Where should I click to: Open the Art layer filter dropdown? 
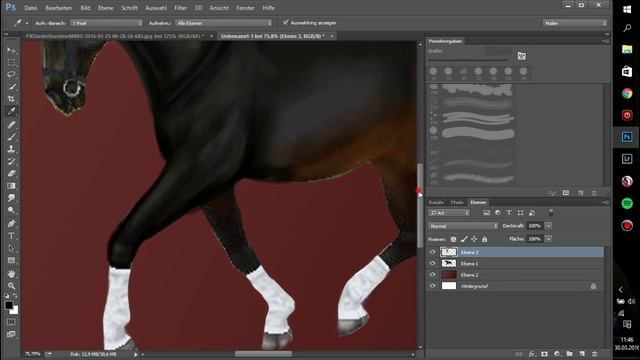[449, 213]
